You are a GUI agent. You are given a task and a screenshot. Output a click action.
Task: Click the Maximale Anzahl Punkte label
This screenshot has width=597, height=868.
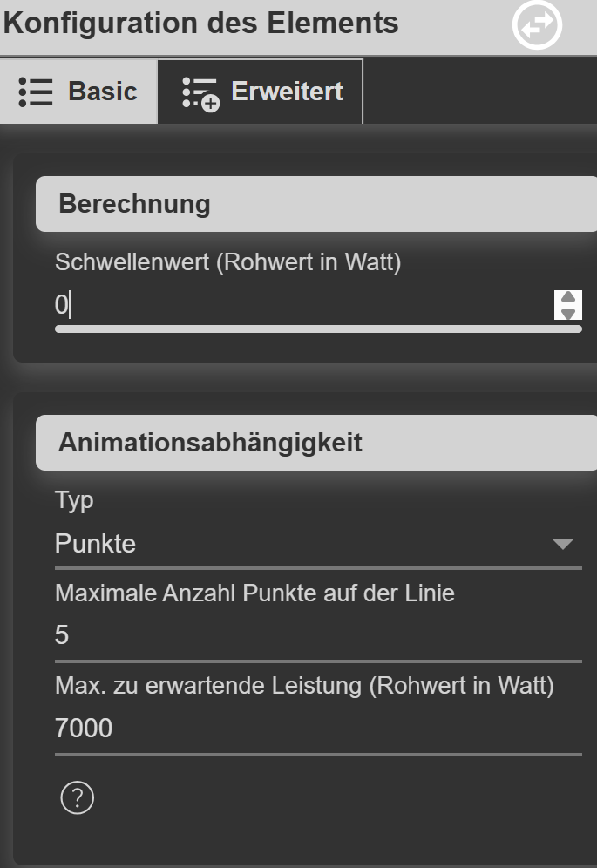254,593
